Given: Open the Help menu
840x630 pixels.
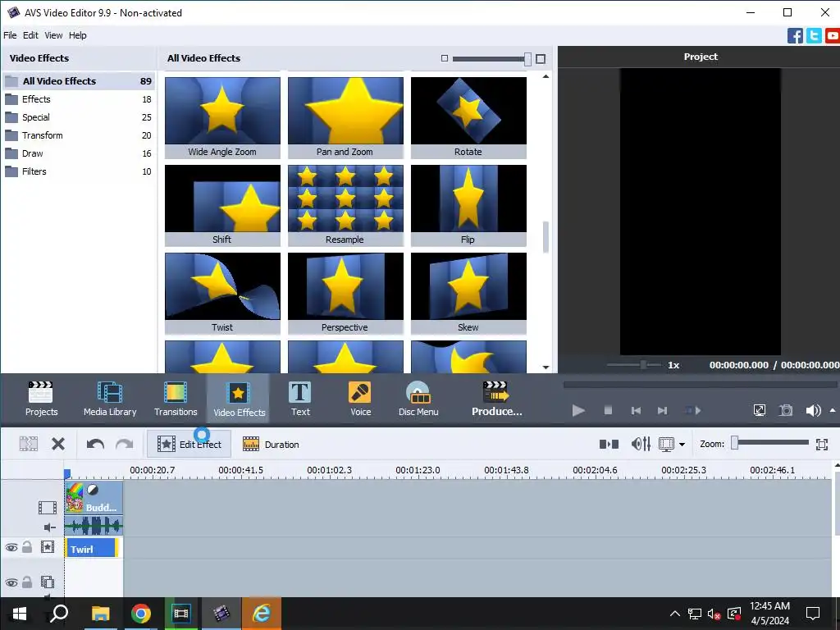Looking at the screenshot, I should [77, 35].
